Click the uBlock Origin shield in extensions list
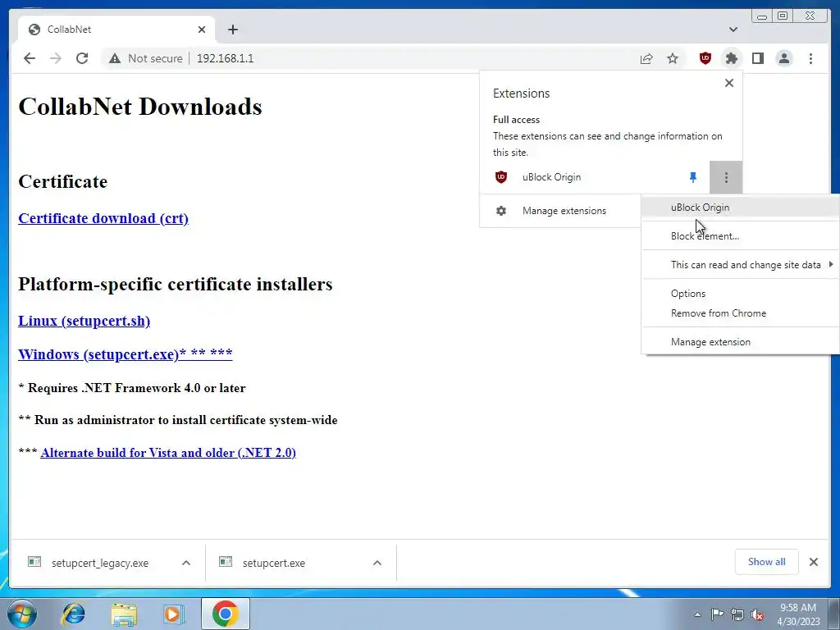The height and width of the screenshot is (630, 840). pos(501,177)
